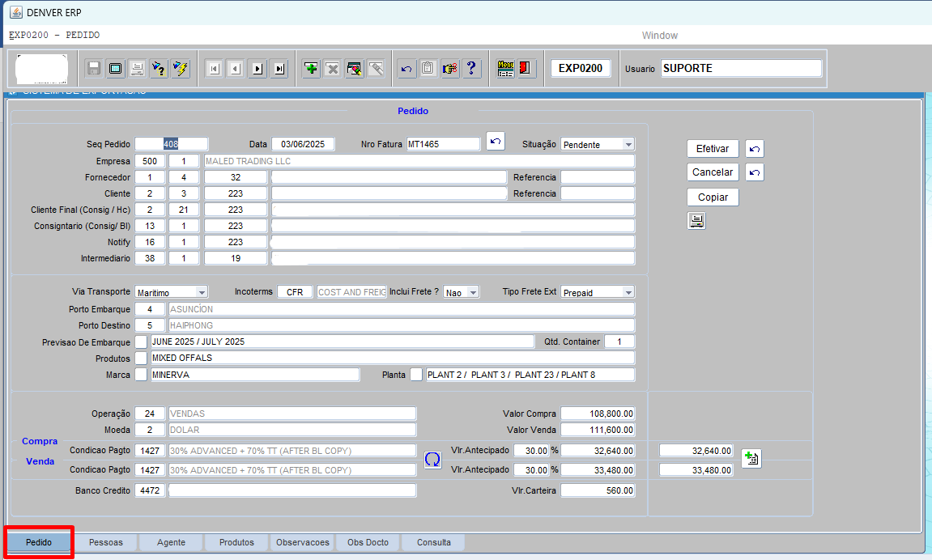Open the Menu icon in toolbar
Image resolution: width=932 pixels, height=560 pixels.
505,69
